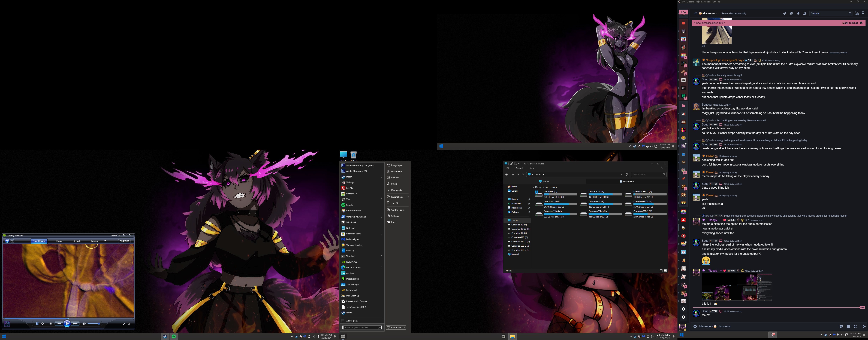
Task: Open Task Manager from Start menu
Action: point(362,284)
